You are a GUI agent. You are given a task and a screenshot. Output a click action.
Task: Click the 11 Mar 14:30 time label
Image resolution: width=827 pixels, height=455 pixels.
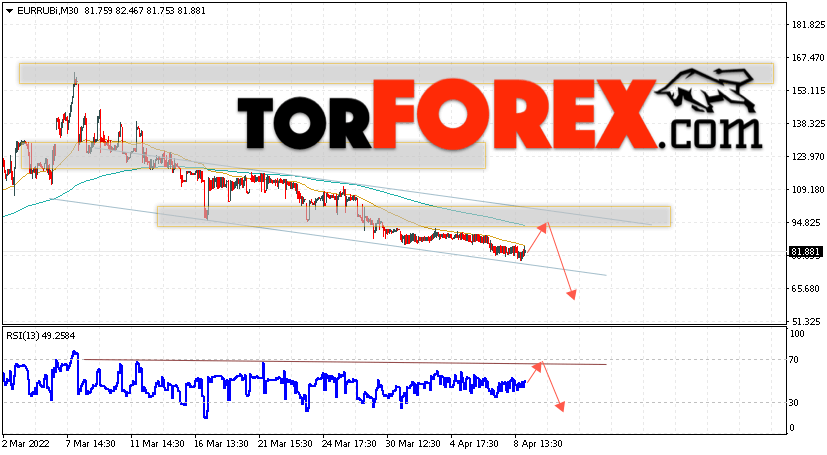pyautogui.click(x=157, y=443)
